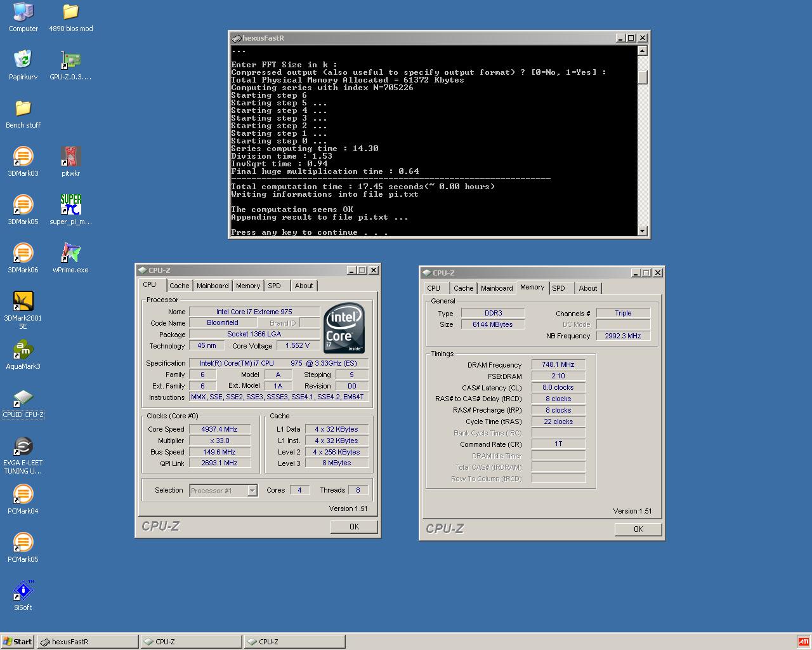Click the Name Intel Core i7 Extreme 975 field

pos(254,312)
